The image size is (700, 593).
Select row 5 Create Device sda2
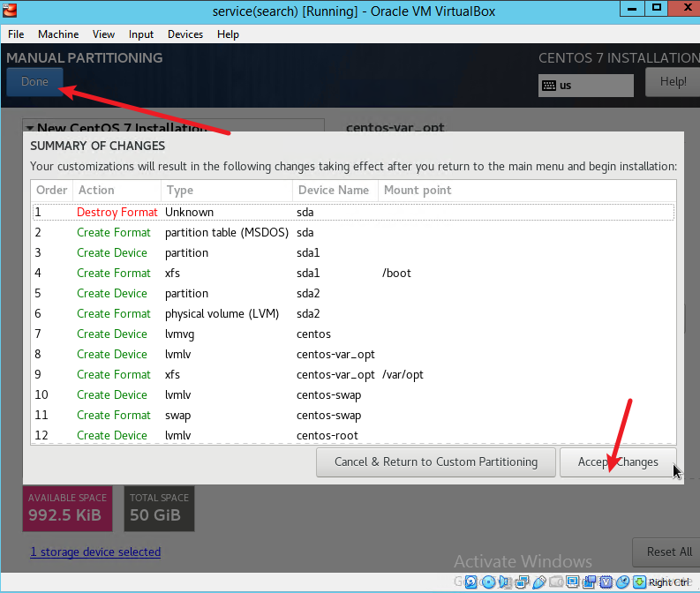click(353, 294)
